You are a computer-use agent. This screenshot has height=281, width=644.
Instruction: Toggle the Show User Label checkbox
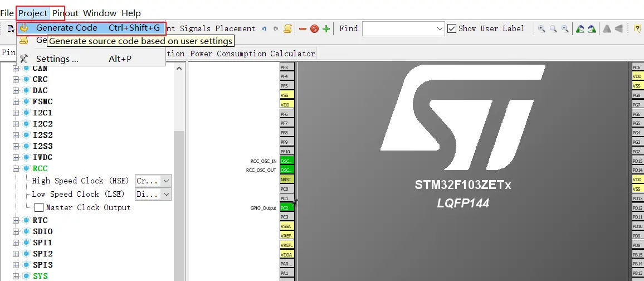(452, 29)
